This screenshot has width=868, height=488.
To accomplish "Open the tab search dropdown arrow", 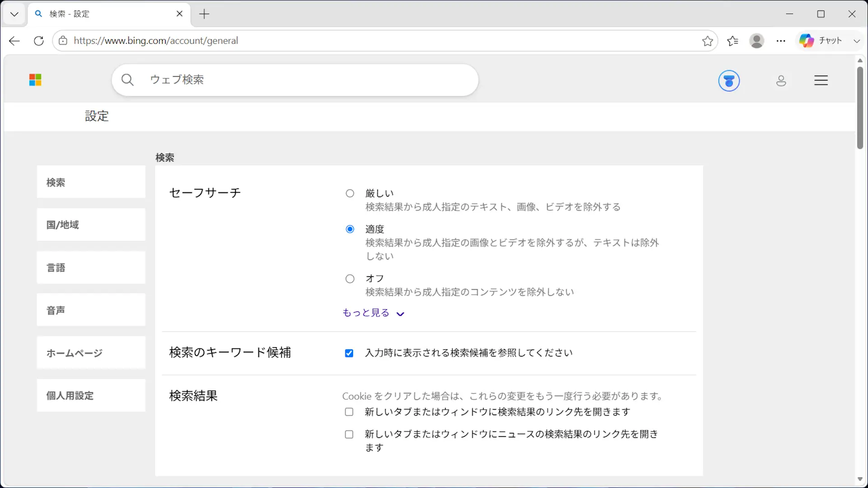I will tap(14, 14).
